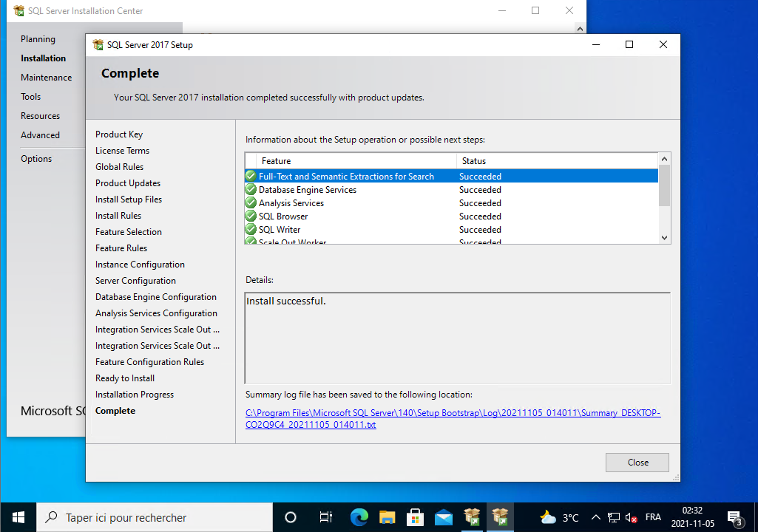Click green check icon beside Analysis Services
This screenshot has width=758, height=532.
coord(251,203)
